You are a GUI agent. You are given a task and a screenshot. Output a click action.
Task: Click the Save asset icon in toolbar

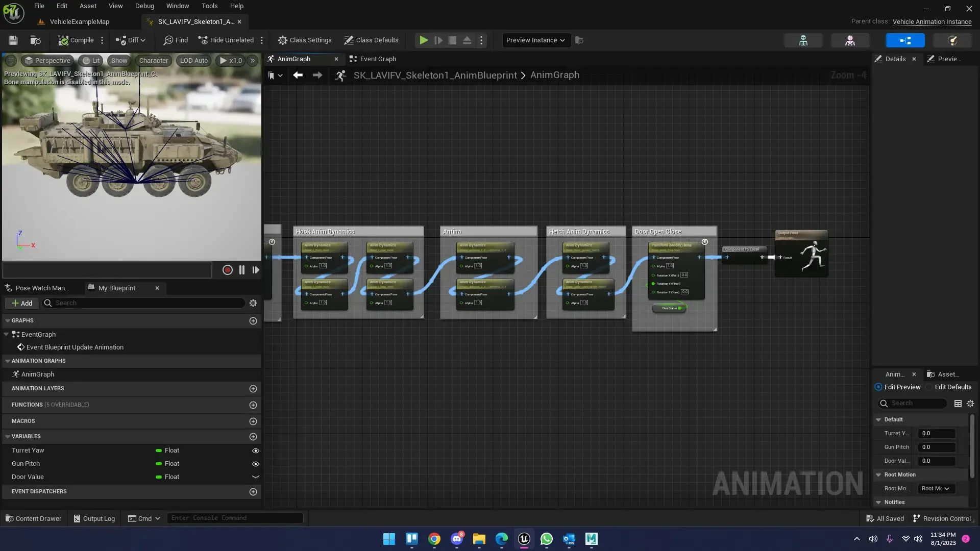click(x=13, y=40)
